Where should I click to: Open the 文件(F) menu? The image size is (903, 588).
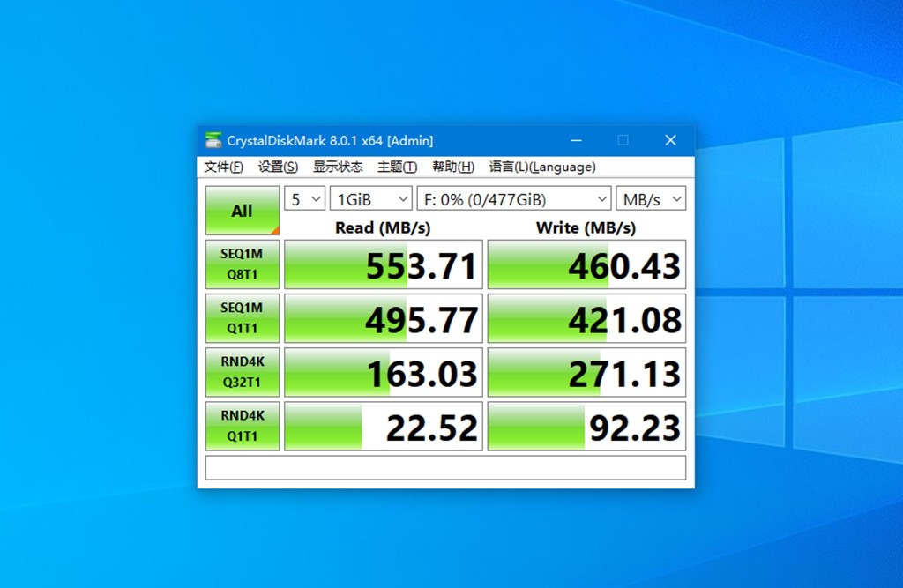[223, 167]
